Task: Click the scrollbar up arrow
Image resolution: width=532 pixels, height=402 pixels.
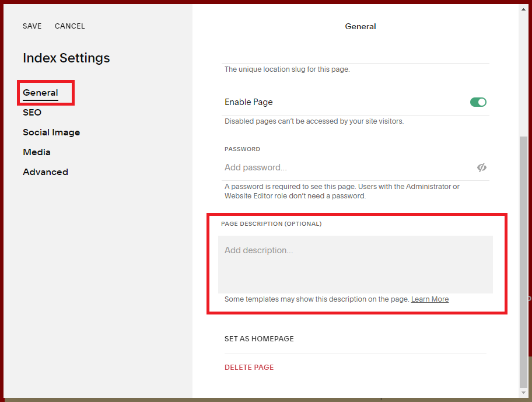Action: (523, 9)
